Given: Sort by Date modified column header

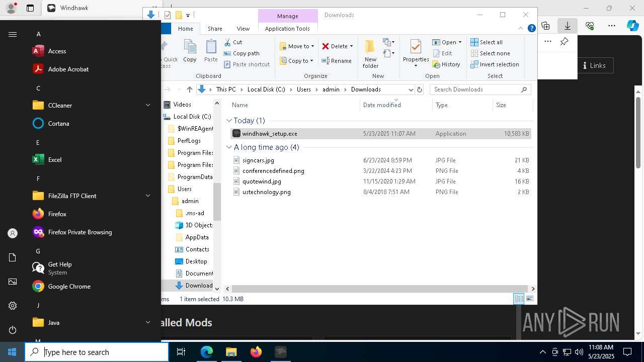Looking at the screenshot, I should point(396,105).
